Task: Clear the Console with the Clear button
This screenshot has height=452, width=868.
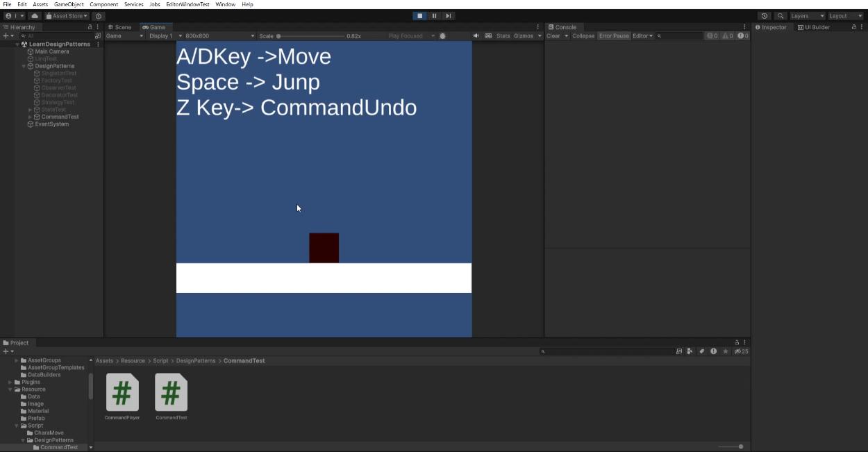Action: point(553,36)
